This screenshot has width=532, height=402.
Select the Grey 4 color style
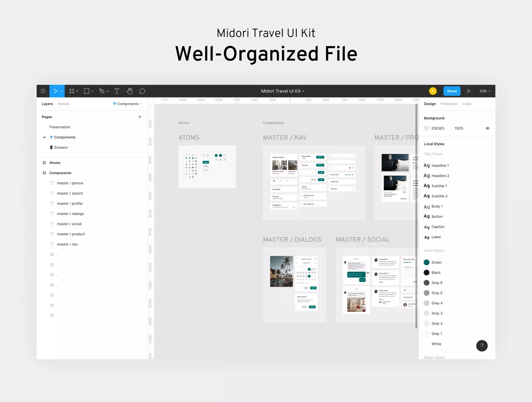click(x=433, y=303)
